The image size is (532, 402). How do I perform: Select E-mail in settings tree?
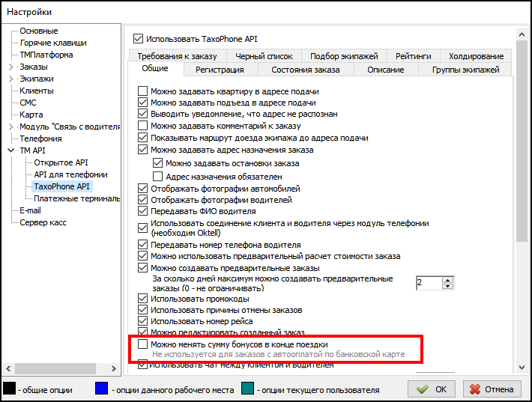30,210
